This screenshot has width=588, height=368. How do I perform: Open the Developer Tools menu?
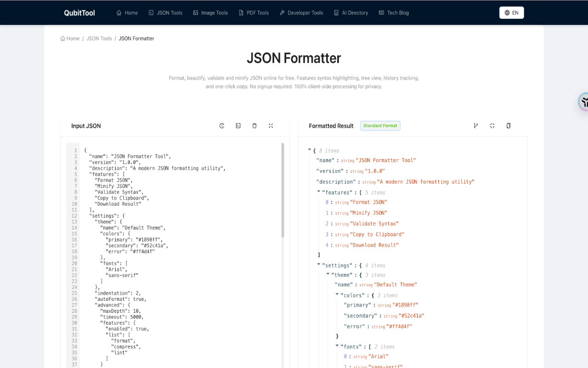[x=301, y=13]
